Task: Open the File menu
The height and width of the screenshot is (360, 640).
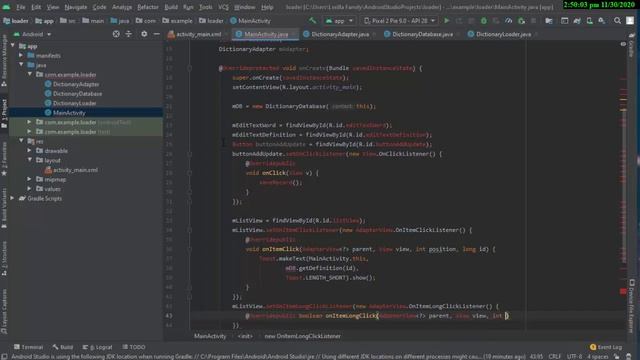Action: coord(20,7)
